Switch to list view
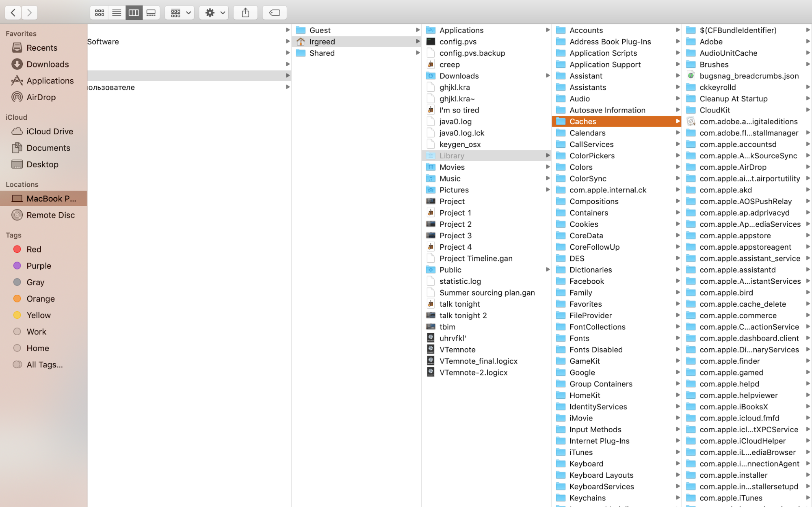 [x=117, y=13]
